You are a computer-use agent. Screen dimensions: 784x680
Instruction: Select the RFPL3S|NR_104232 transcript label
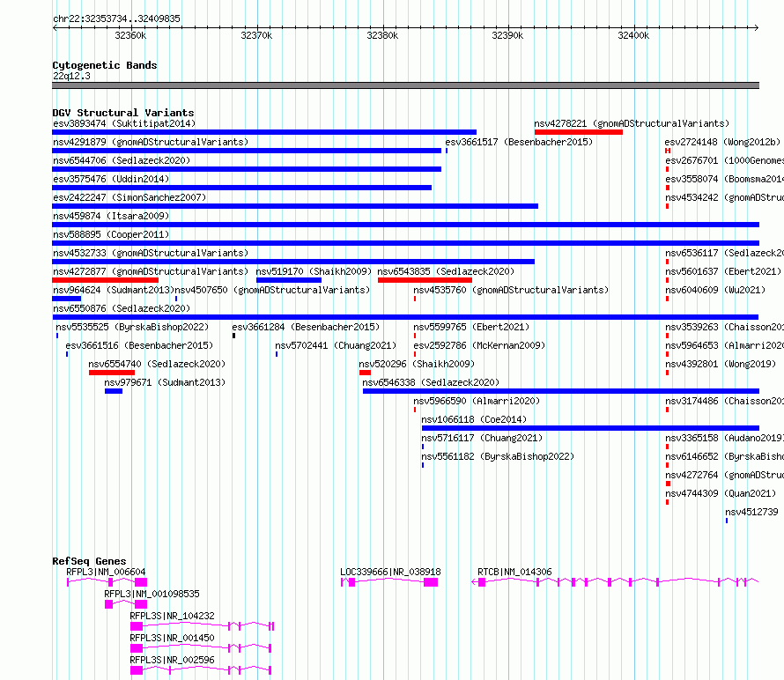pos(172,616)
